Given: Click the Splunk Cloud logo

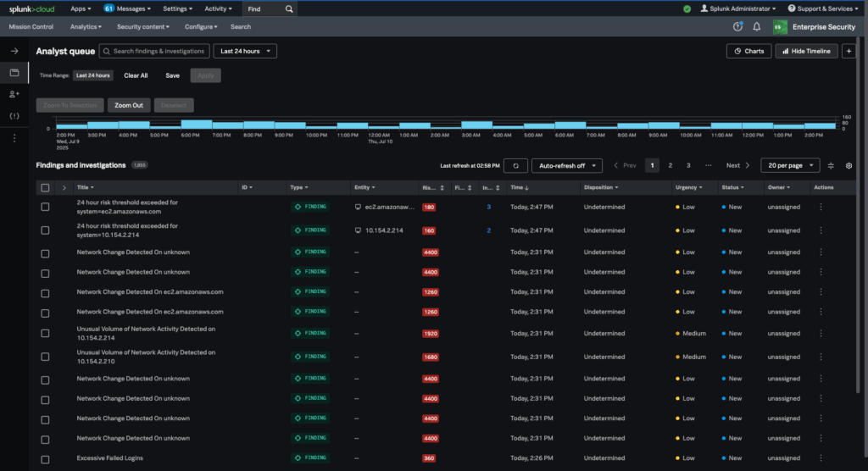Looking at the screenshot, I should (x=31, y=8).
